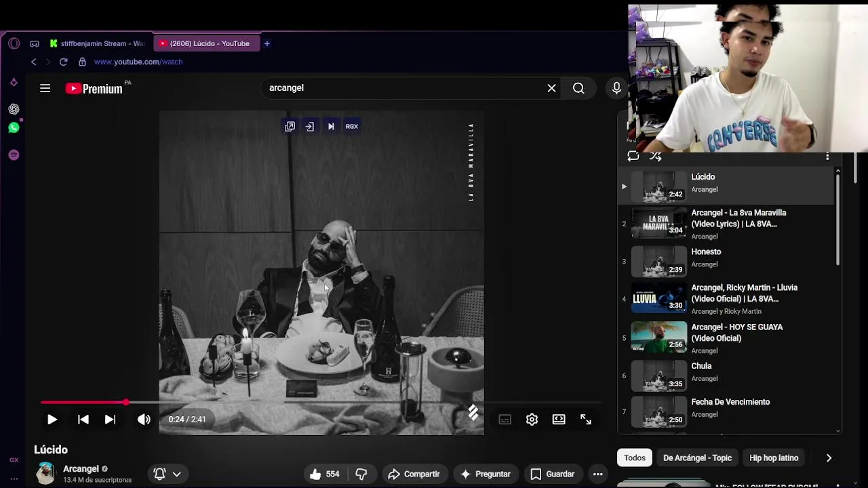
Task: Open Spotify in the Opera sidebar
Action: coord(14,155)
